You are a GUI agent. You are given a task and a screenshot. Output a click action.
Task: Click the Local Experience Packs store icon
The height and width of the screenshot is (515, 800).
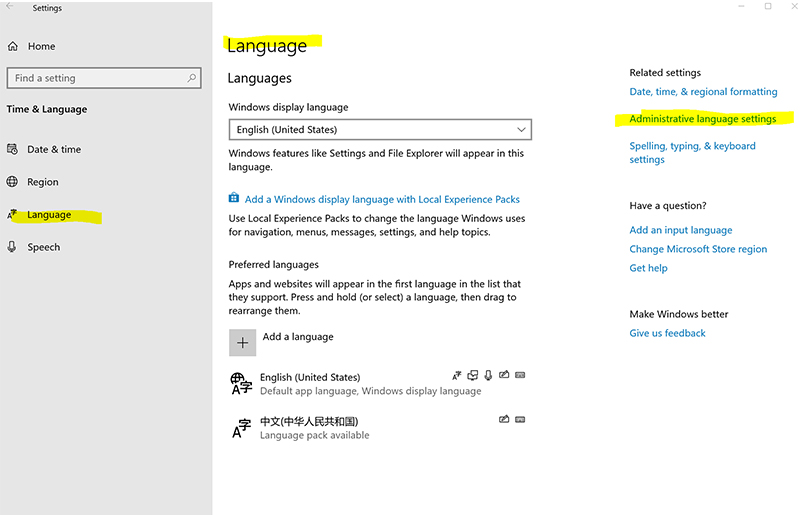tap(234, 198)
